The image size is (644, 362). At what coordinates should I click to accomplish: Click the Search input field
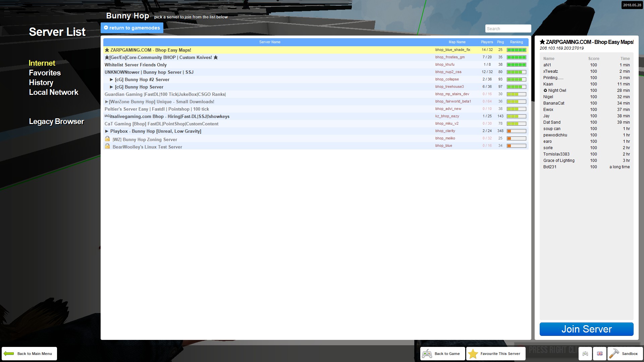(x=508, y=28)
